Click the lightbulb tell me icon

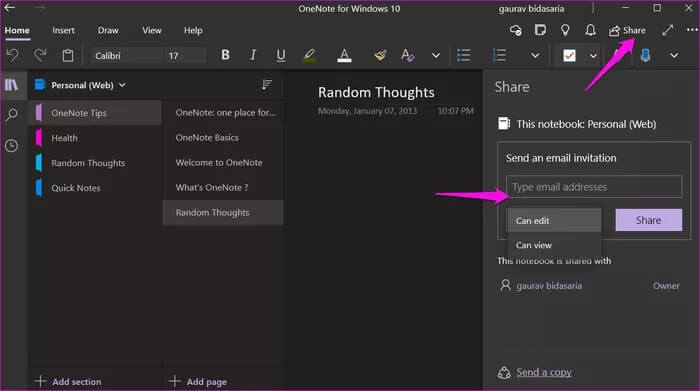[565, 30]
